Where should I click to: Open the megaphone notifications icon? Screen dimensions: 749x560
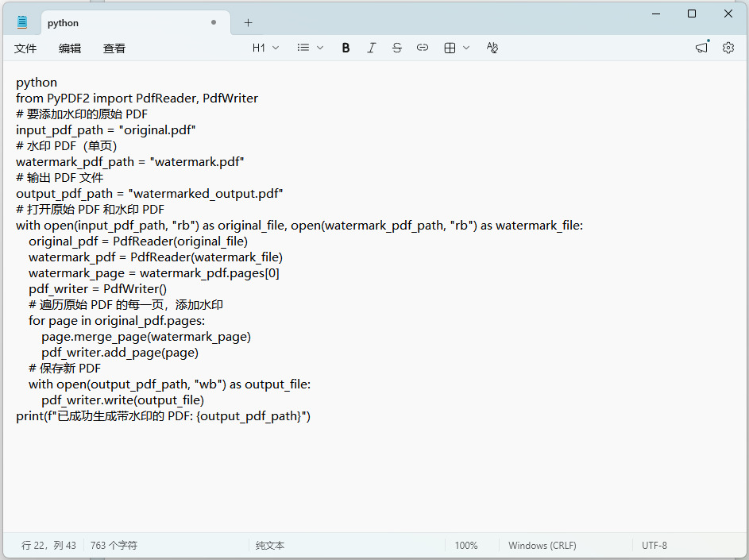coord(701,48)
